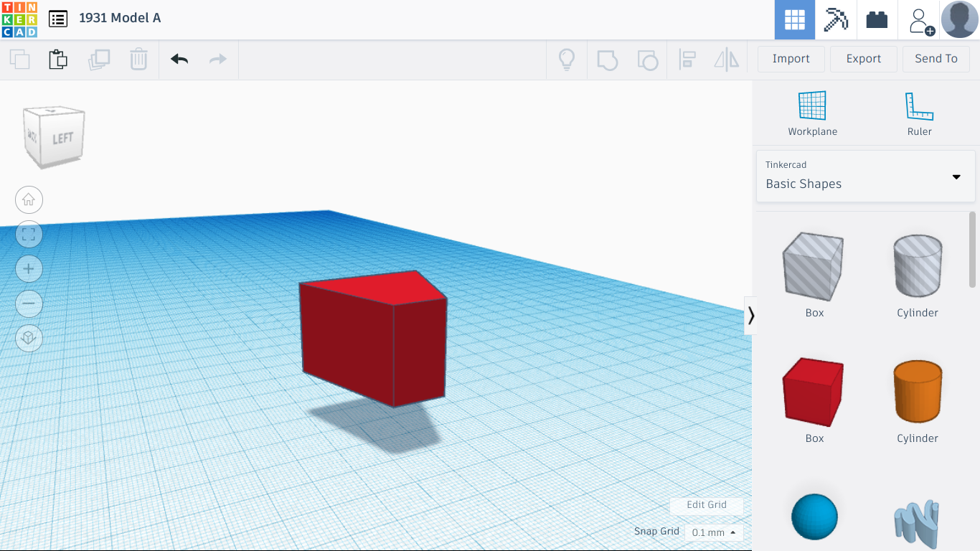Delete the shape using the trash icon
This screenshot has width=980, height=551.
138,60
